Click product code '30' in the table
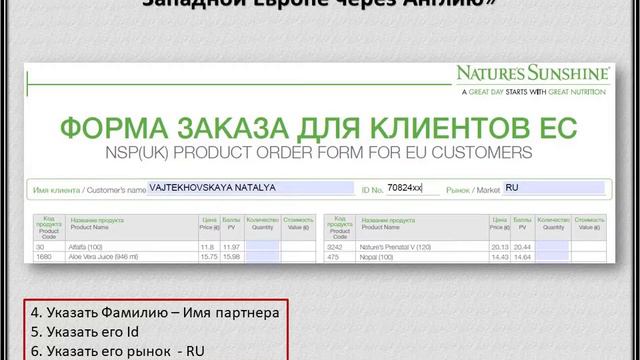The width and height of the screenshot is (640, 360). (x=40, y=247)
